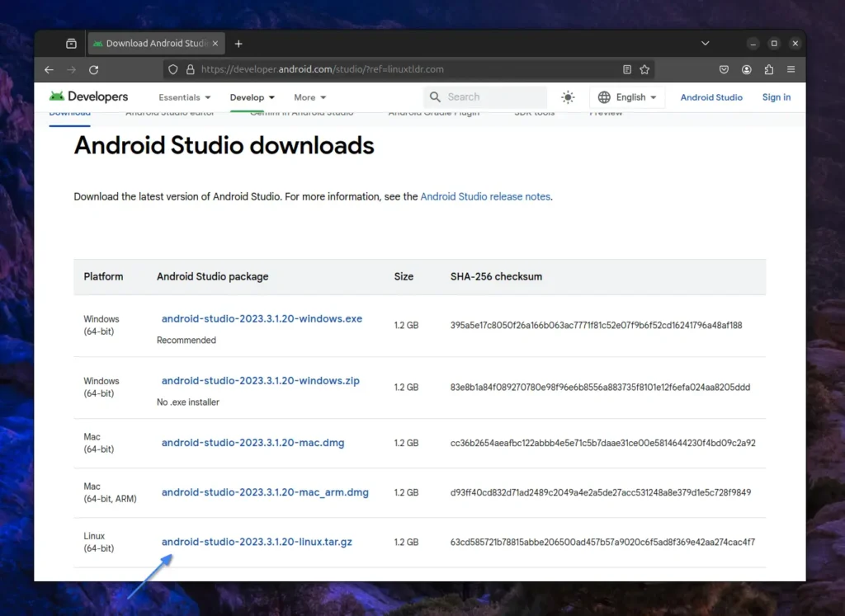
Task: Click the Platform column header
Action: point(103,277)
